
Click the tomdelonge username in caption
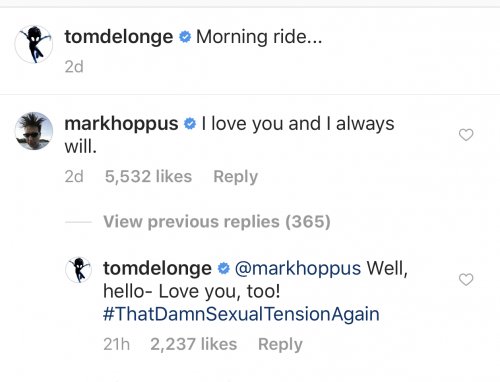119,37
